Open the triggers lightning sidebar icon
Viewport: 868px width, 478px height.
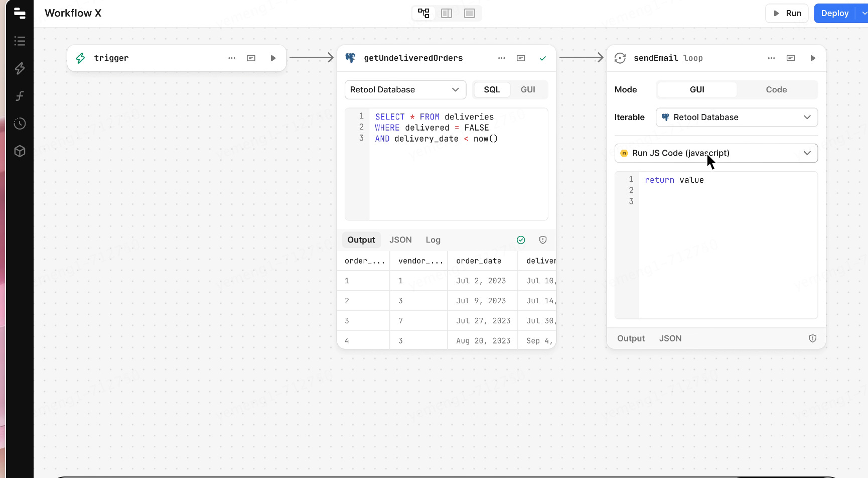20,68
